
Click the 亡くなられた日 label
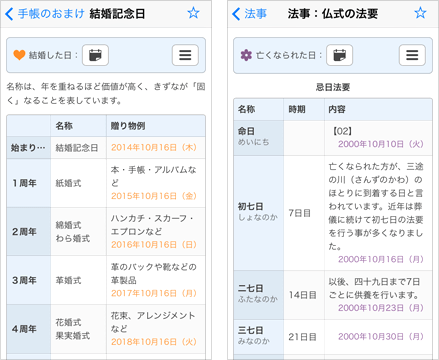[289, 55]
